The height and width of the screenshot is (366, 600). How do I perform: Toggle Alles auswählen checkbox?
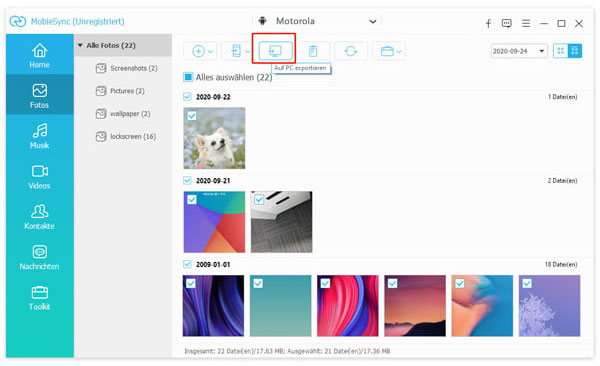(x=188, y=77)
